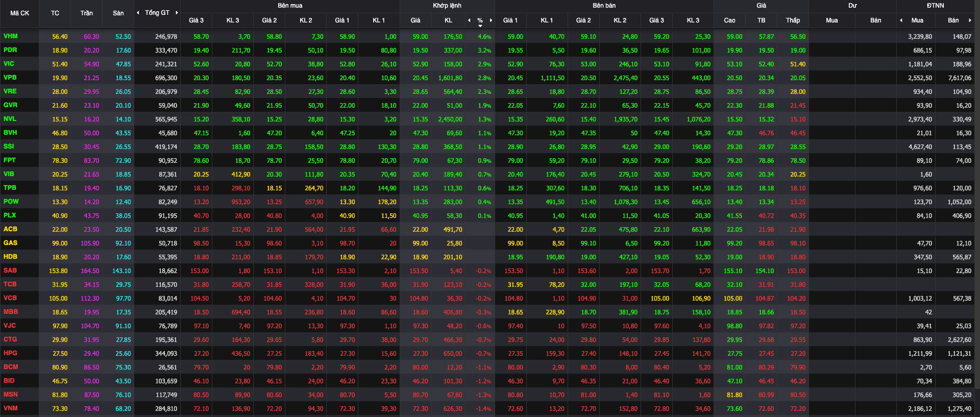Click the left arrow beside the % column header
The height and width of the screenshot is (417, 980).
469,20
